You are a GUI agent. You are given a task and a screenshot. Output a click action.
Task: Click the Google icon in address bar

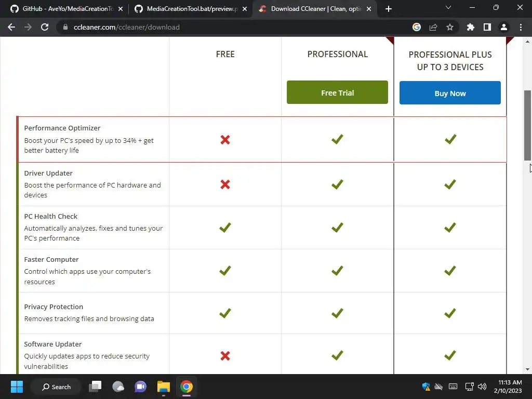(417, 27)
